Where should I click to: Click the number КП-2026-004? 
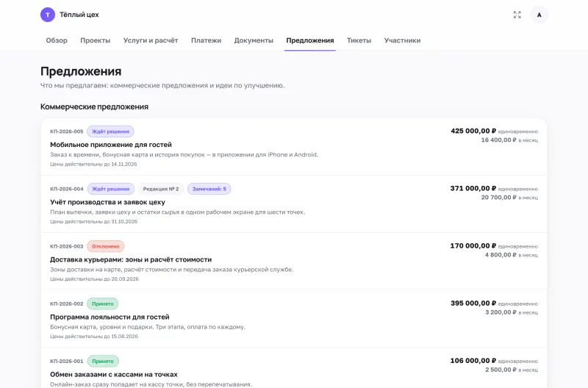pyautogui.click(x=67, y=189)
